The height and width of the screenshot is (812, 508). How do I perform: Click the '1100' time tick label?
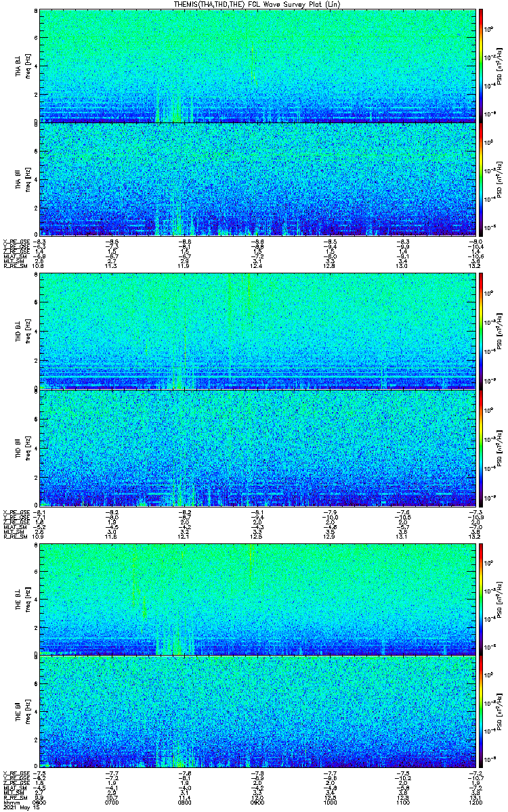click(x=402, y=803)
